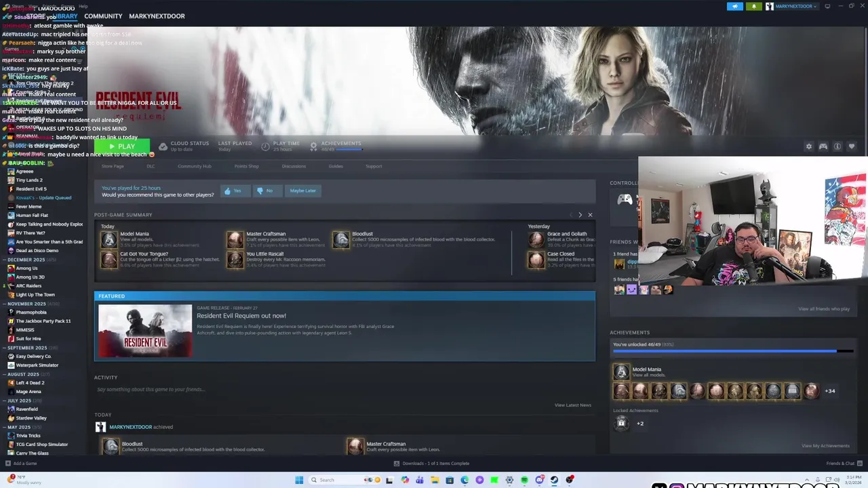The height and width of the screenshot is (488, 868).
Task: Go to previous post-game summary page arrow
Action: point(571,215)
